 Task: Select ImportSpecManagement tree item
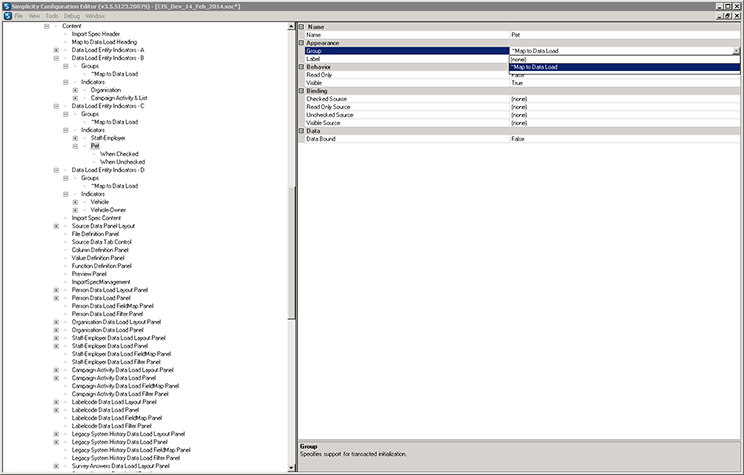pyautogui.click(x=101, y=282)
